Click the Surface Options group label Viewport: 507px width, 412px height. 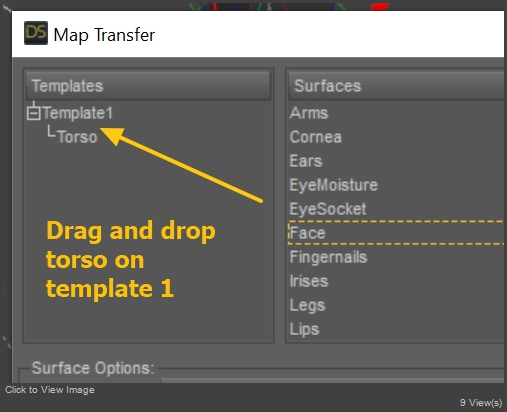coord(93,368)
